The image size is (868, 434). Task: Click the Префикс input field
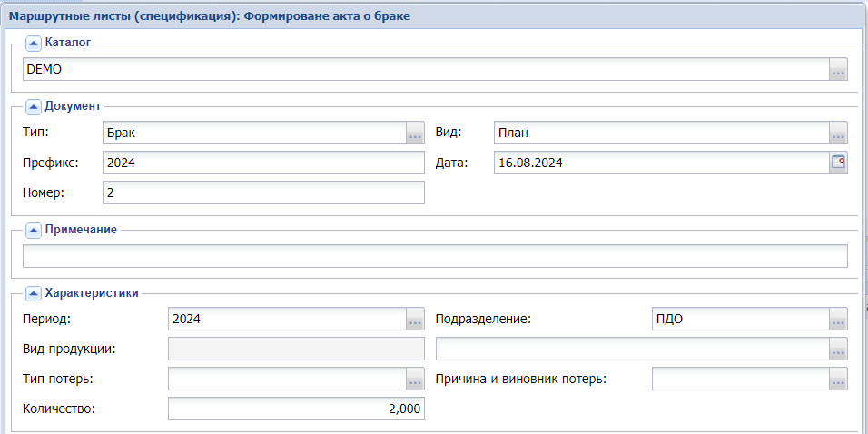pyautogui.click(x=262, y=163)
